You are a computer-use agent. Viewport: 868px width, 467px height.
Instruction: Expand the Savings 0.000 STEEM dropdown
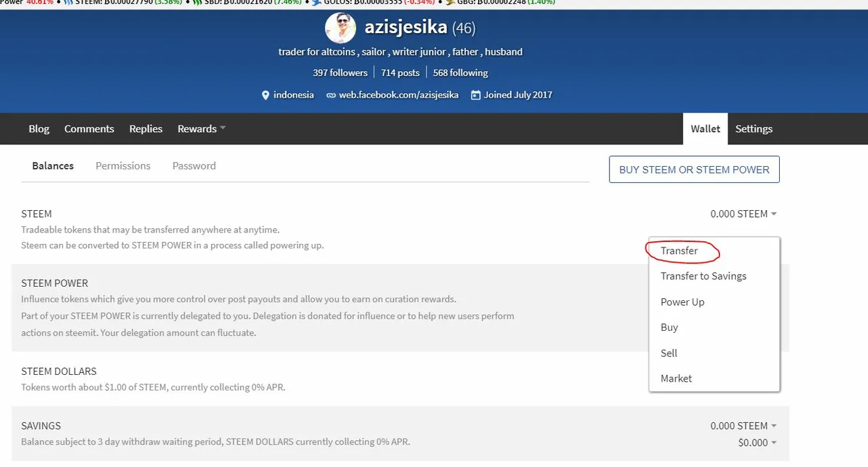744,426
